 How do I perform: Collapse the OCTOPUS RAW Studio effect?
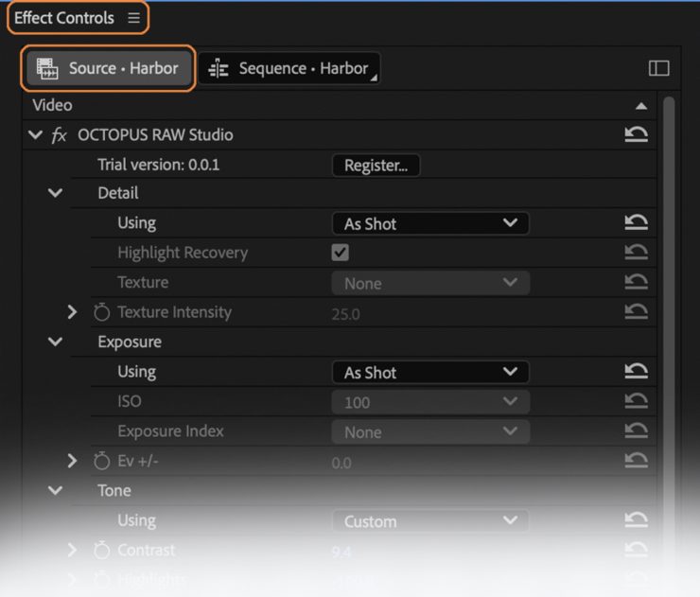(35, 134)
